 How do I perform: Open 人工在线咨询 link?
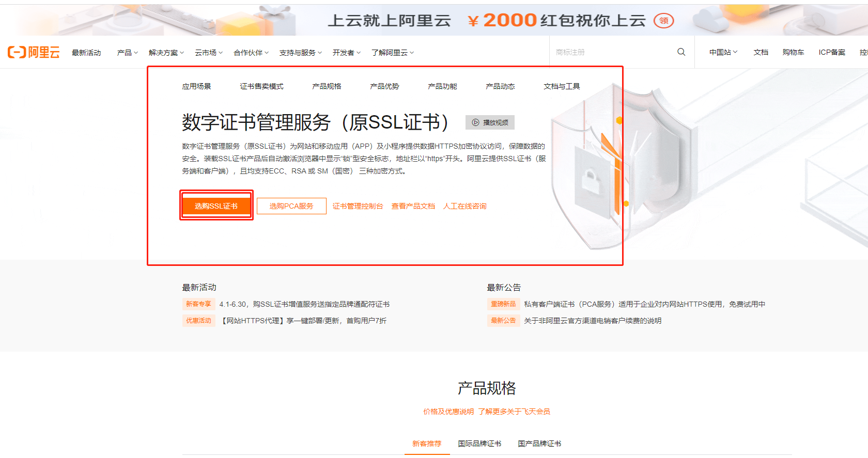click(x=464, y=206)
